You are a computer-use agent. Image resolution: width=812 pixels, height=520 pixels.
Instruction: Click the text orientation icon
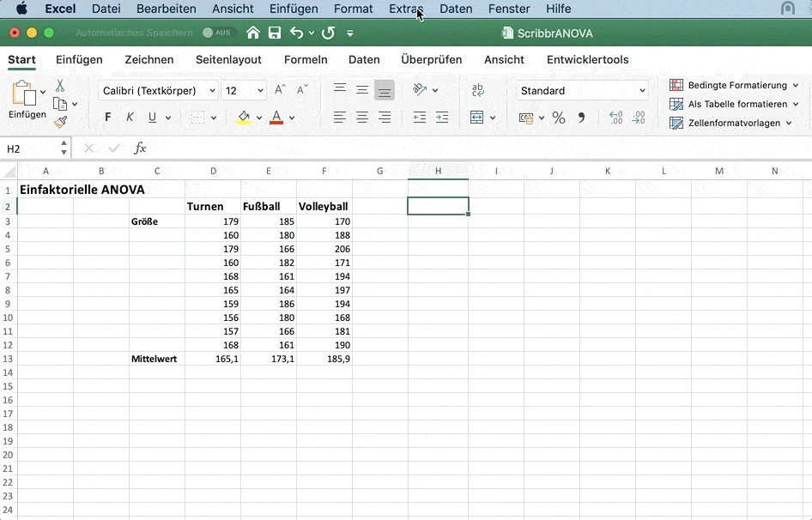(x=420, y=90)
